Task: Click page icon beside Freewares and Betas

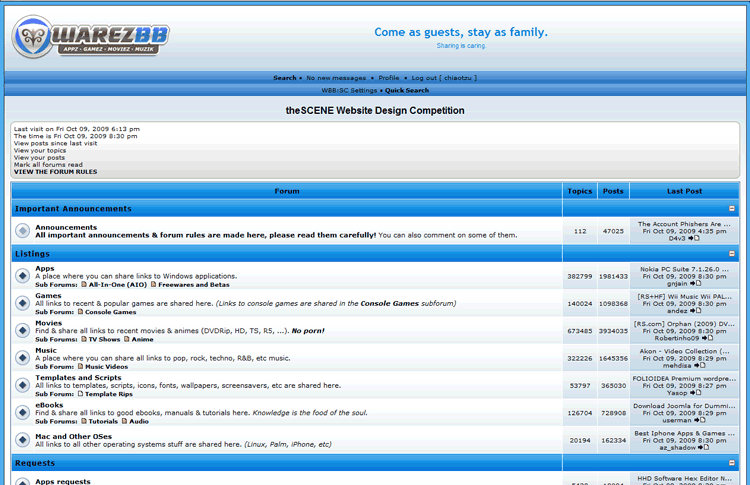Action: tap(154, 284)
